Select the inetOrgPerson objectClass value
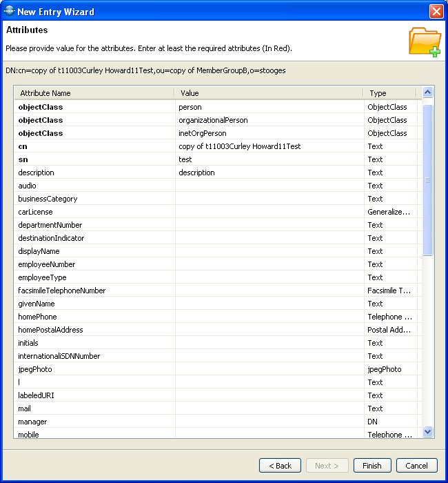The height and width of the screenshot is (483, 448). pos(269,133)
